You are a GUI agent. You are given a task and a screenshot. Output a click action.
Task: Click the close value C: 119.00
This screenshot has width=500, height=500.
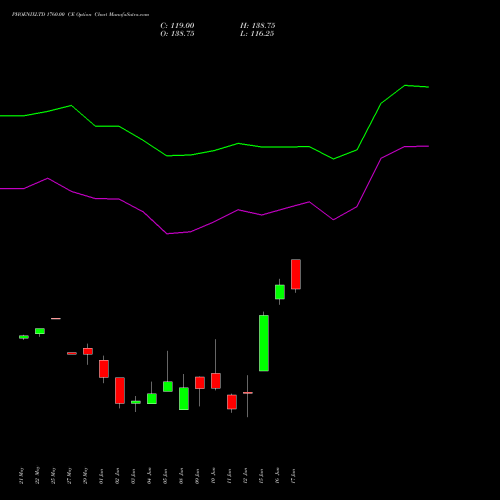coord(177,26)
